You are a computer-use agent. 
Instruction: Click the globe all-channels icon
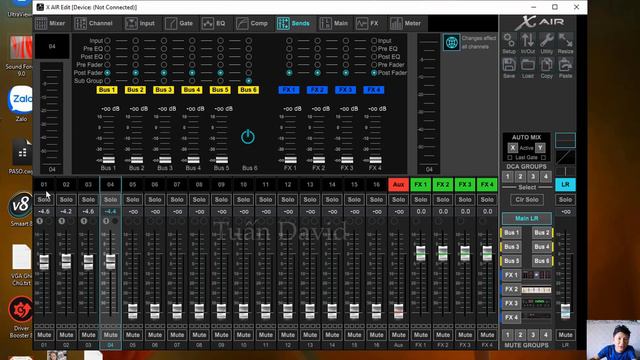pos(451,42)
